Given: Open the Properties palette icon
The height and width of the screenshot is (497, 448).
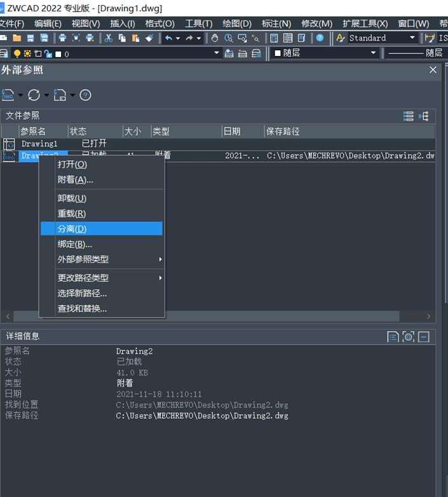Looking at the screenshot, I should click(274, 38).
